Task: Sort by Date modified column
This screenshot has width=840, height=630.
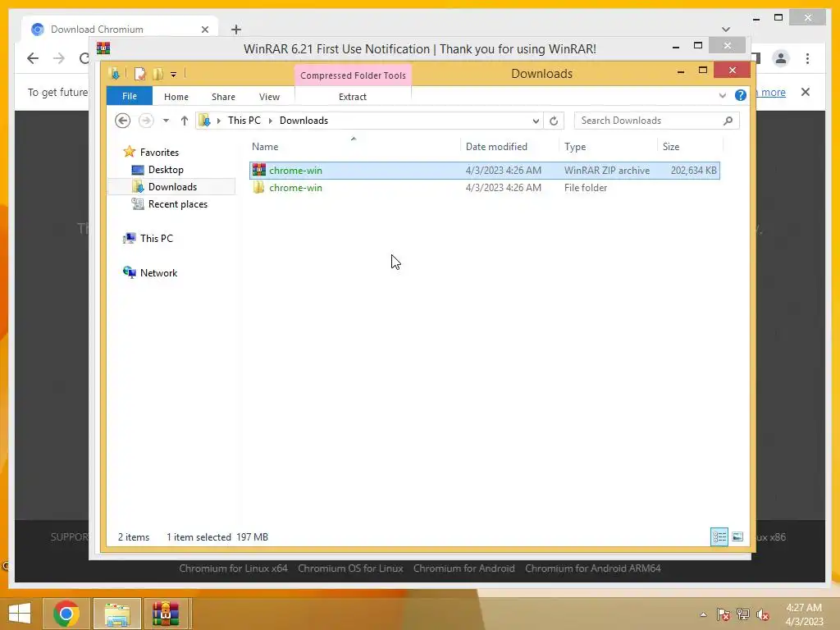Action: (x=496, y=147)
